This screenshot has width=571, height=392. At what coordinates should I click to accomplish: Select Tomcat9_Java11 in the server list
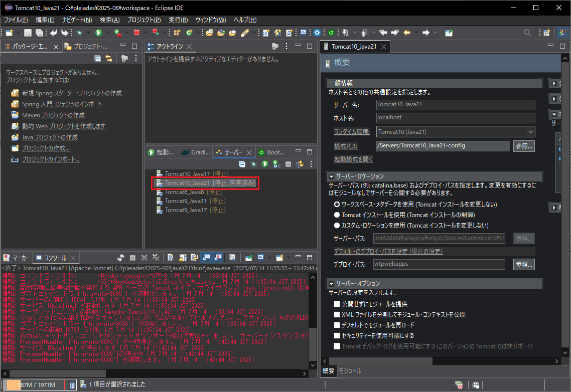(186, 201)
